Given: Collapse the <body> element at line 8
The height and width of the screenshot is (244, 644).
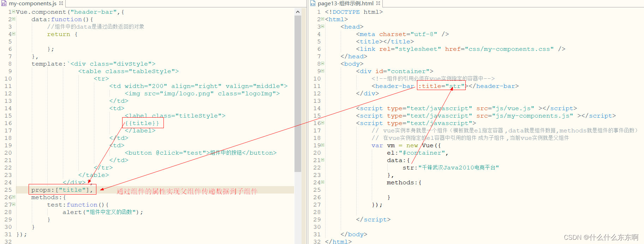Looking at the screenshot, I should click(323, 64).
